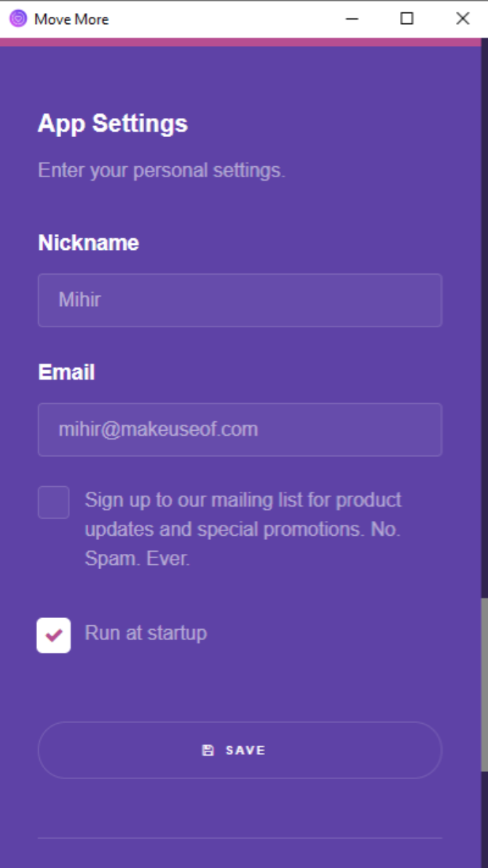This screenshot has height=868, width=488.
Task: Click the mailing list signup description text
Action: point(243,529)
